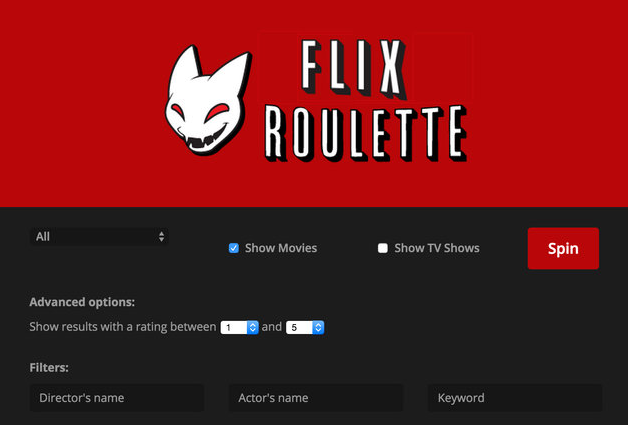Enable the Show TV Shows checkbox
Image resolution: width=628 pixels, height=425 pixels.
(383, 248)
